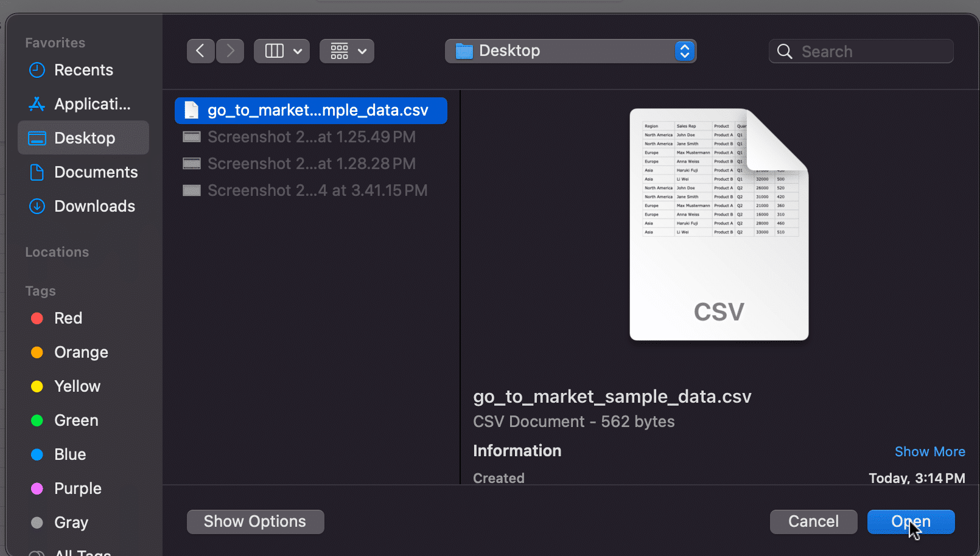Select Screenshot at 1.25.49 PM file
The height and width of the screenshot is (556, 980).
(311, 137)
